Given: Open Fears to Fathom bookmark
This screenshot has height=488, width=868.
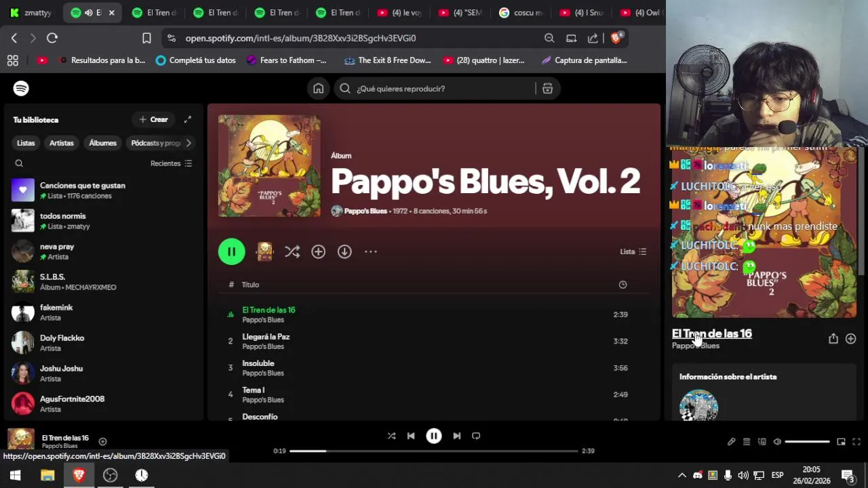Looking at the screenshot, I should 286,60.
